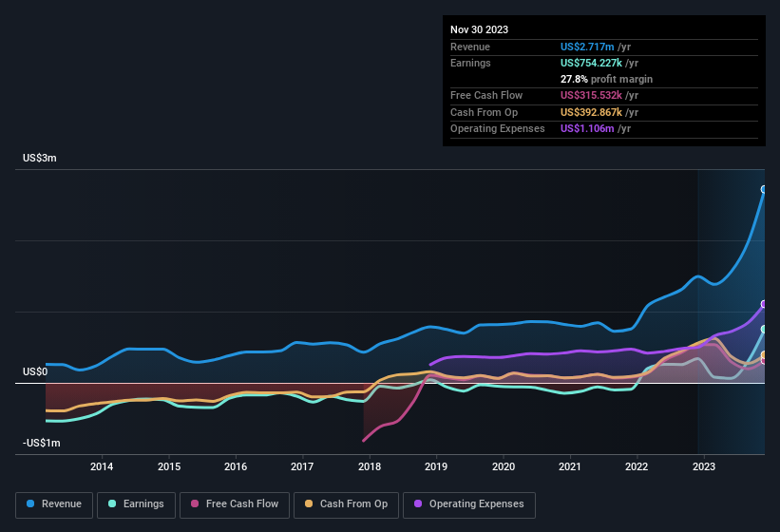Click the Nov 30 2023 tooltip date
The width and height of the screenshot is (780, 532).
point(479,29)
